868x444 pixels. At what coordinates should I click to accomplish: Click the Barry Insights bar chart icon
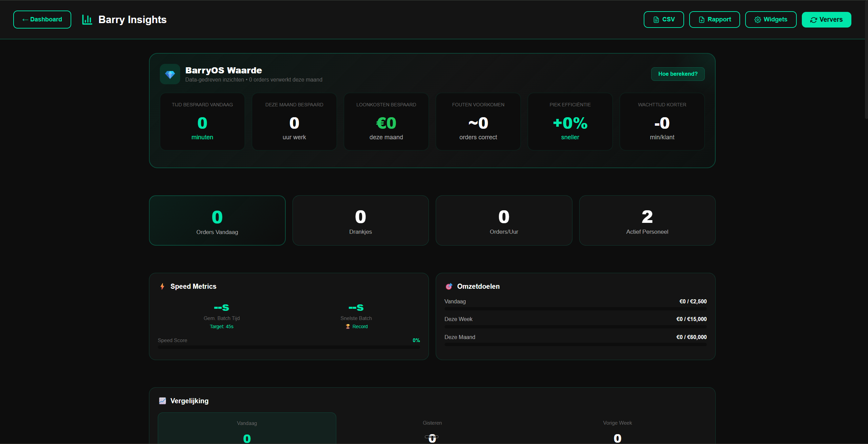tap(87, 20)
